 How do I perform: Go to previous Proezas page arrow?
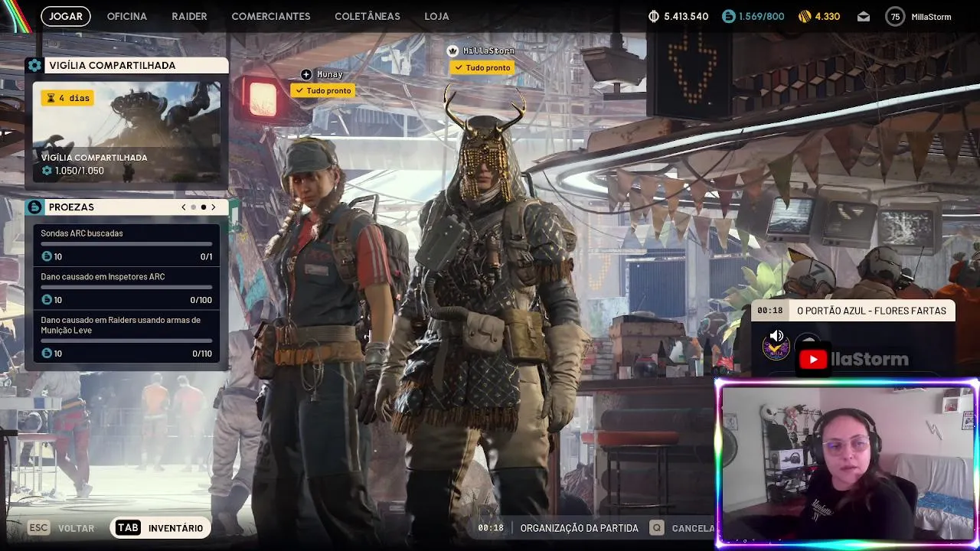click(183, 207)
